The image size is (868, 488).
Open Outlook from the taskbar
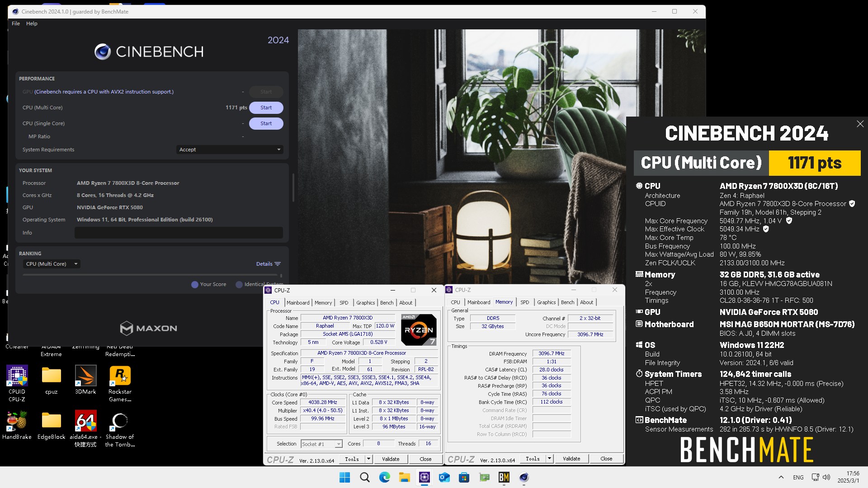tap(444, 477)
